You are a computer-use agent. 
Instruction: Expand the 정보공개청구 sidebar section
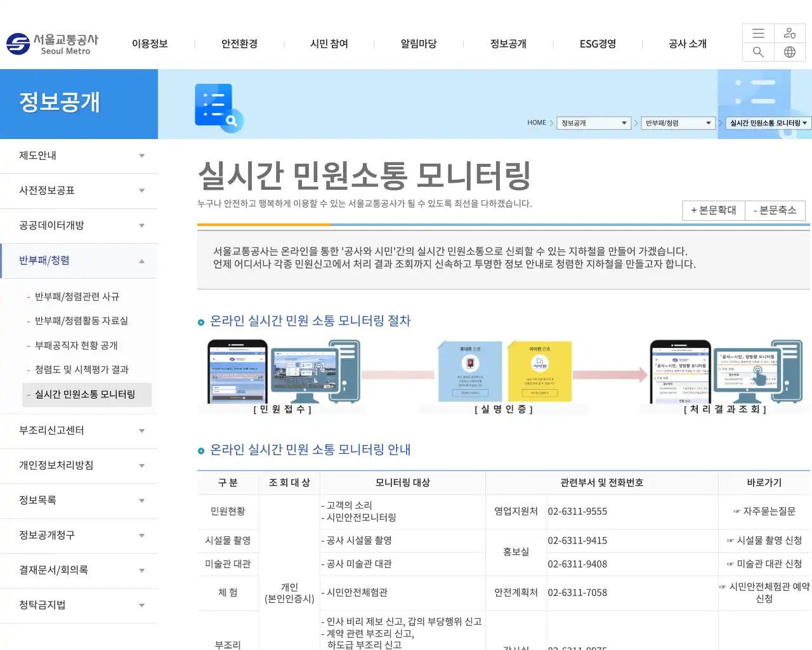point(79,536)
